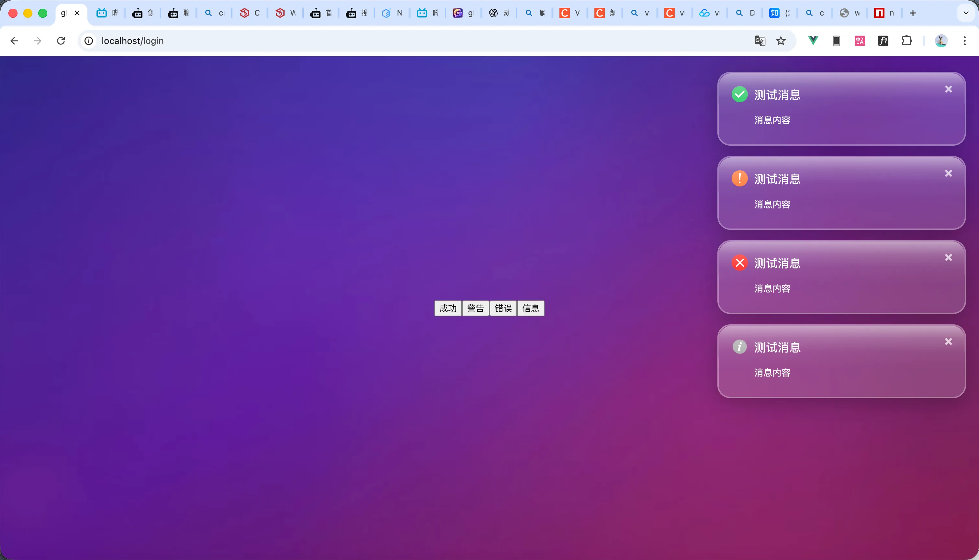Click the gray info icon

point(739,347)
